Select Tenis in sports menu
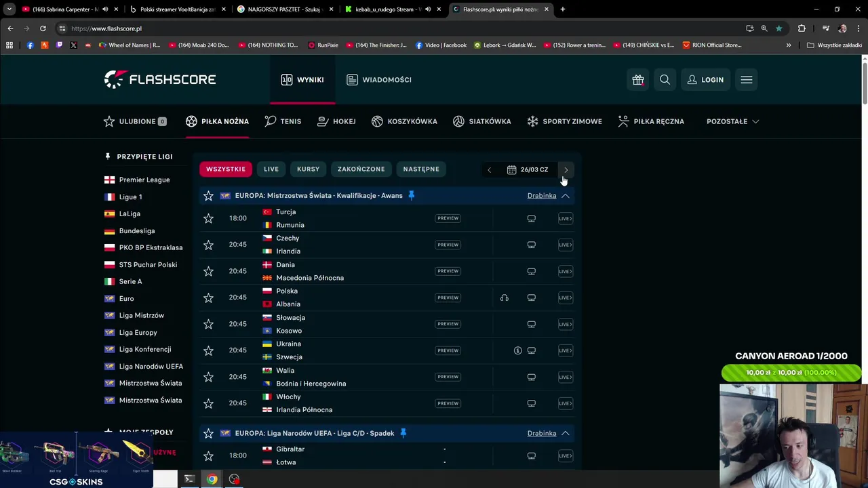This screenshot has width=868, height=488. pyautogui.click(x=283, y=121)
